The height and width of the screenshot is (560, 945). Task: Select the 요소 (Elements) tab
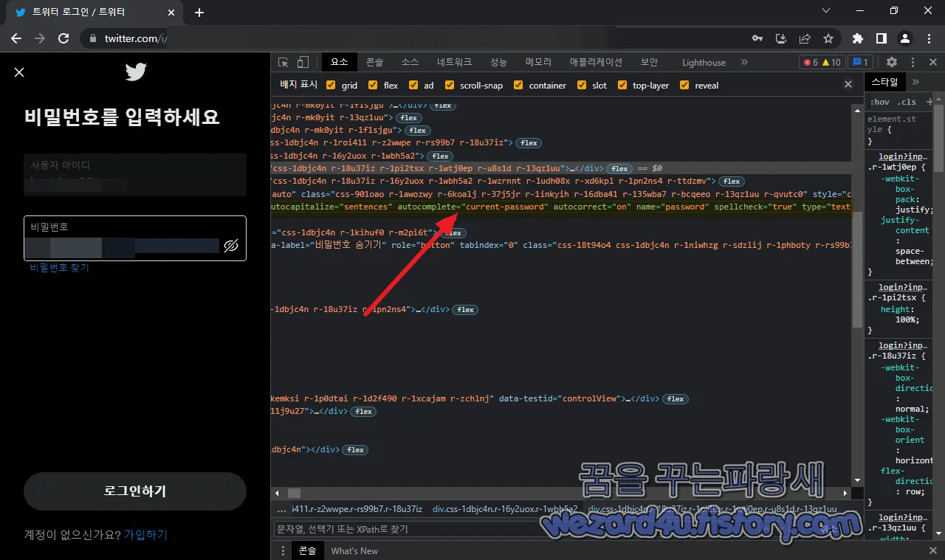pos(340,63)
